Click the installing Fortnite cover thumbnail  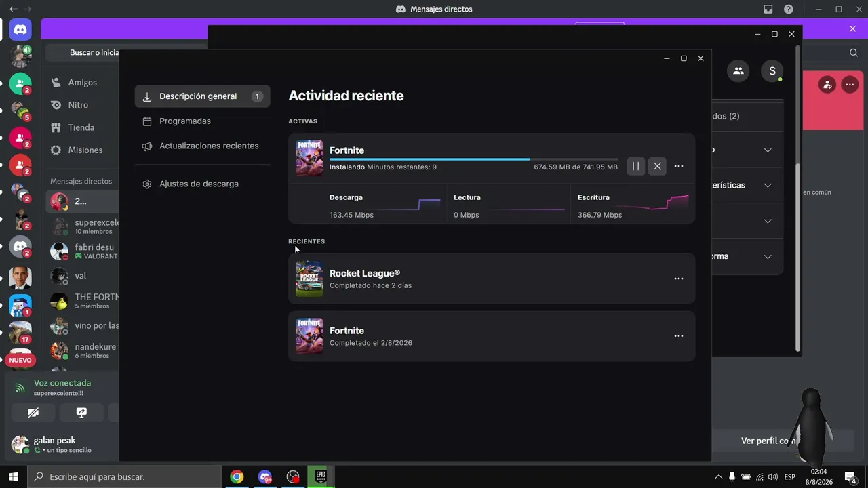pyautogui.click(x=309, y=158)
